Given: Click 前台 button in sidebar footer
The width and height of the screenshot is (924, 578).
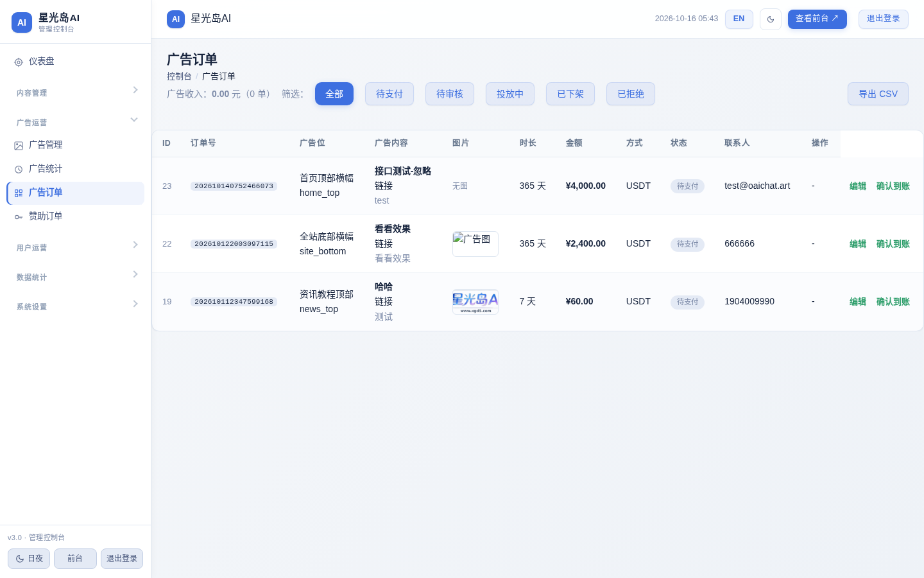Looking at the screenshot, I should click(x=75, y=559).
